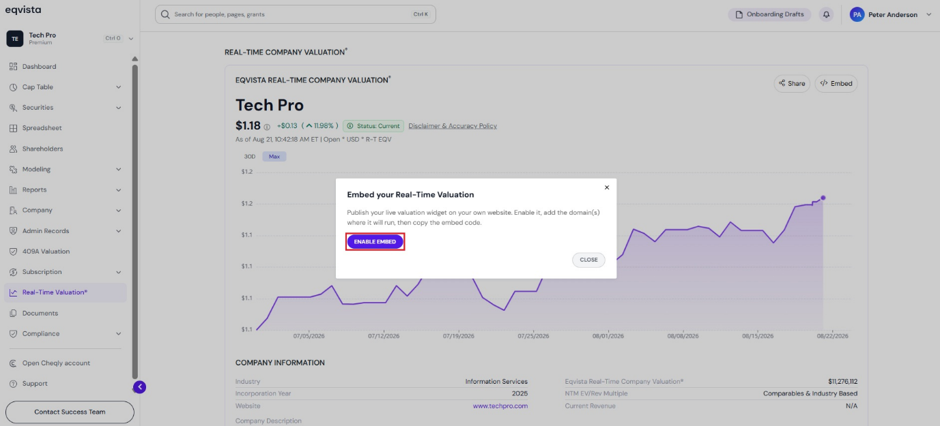Image resolution: width=940 pixels, height=426 pixels.
Task: Click the latest data point on chart
Action: 823,198
